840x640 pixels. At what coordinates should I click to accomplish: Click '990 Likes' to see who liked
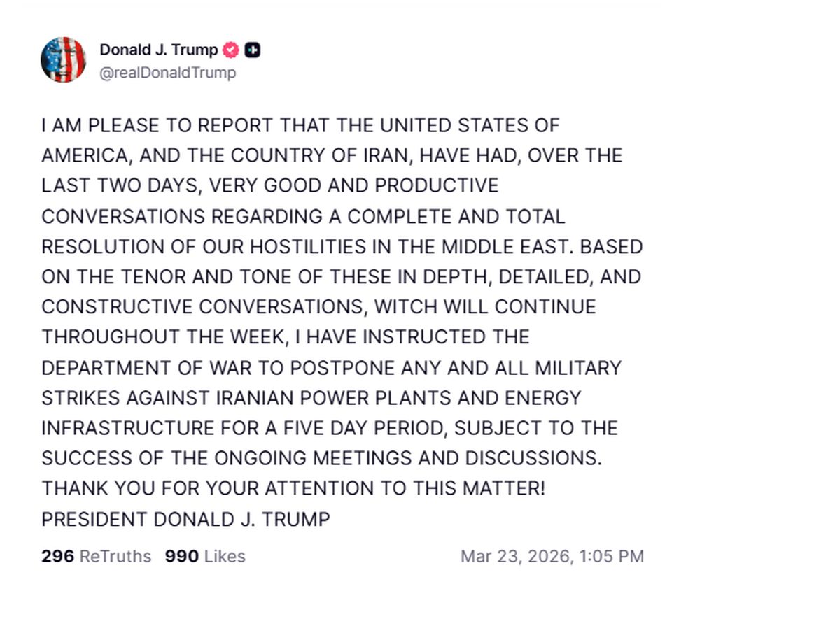coord(205,557)
